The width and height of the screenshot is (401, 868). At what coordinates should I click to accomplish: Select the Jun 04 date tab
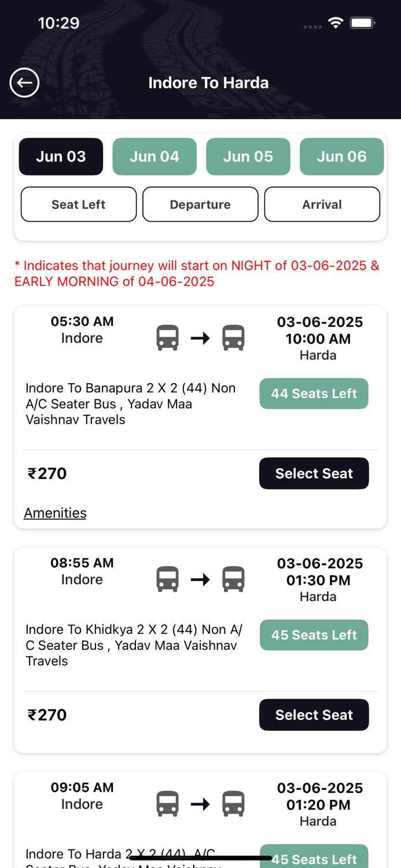(x=154, y=156)
